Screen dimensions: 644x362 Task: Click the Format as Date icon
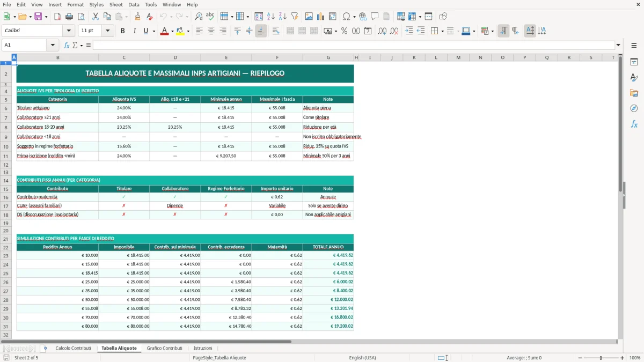coord(368,31)
